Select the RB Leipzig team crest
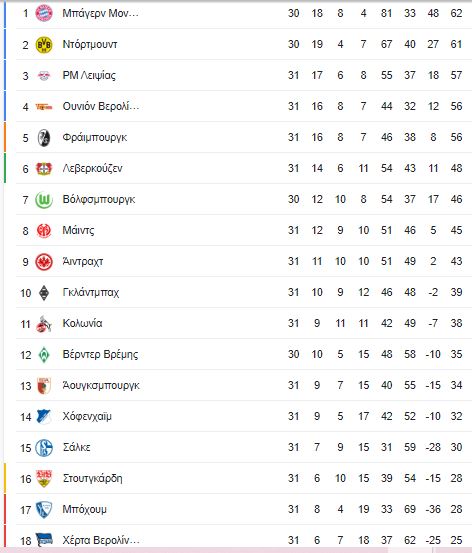472x553 pixels. (44, 75)
